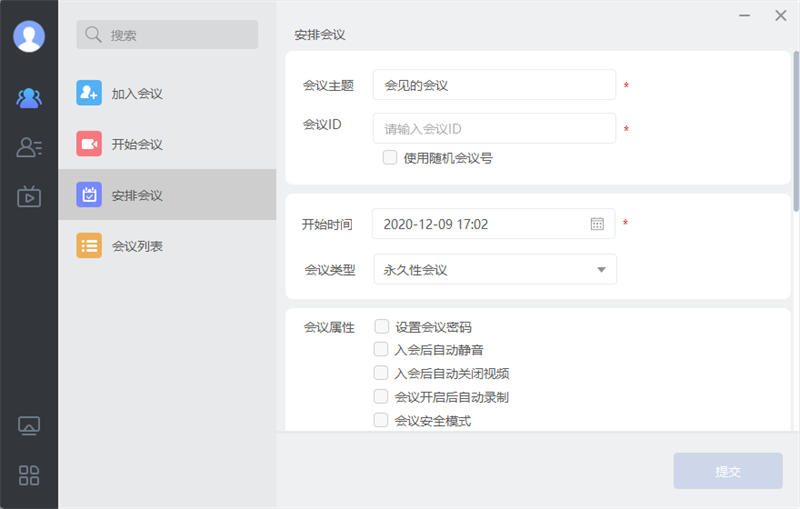Click the calendar icon in start time field
The width and height of the screenshot is (800, 509).
point(597,224)
